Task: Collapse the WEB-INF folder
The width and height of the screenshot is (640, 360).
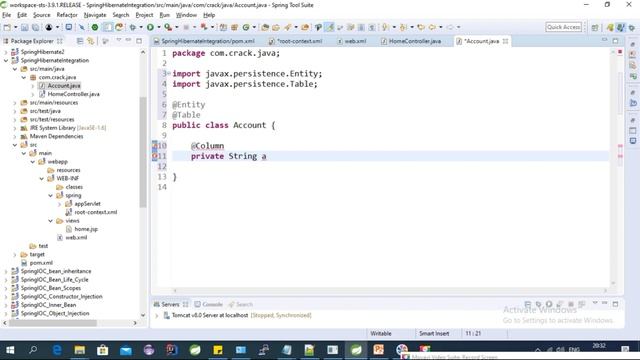Action: [42, 179]
